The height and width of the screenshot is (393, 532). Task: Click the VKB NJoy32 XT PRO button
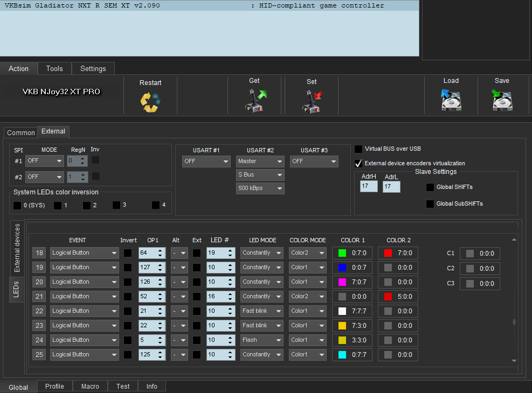coord(61,92)
